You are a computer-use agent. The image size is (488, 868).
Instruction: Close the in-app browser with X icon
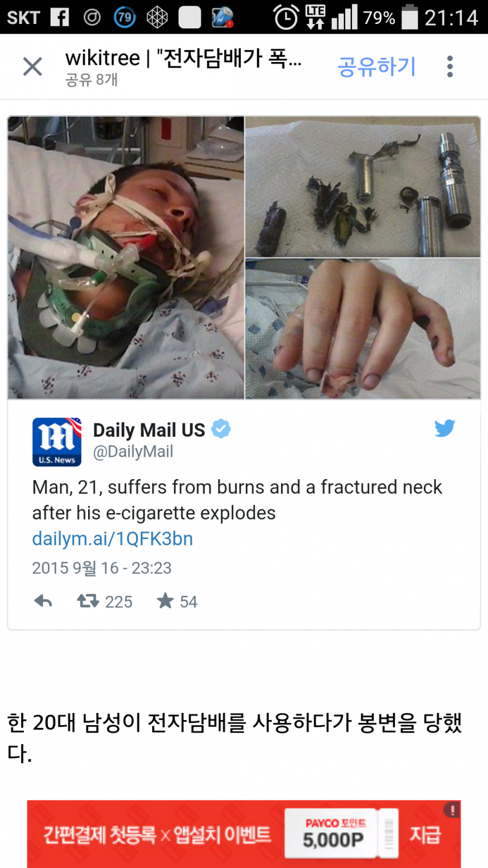pyautogui.click(x=32, y=67)
